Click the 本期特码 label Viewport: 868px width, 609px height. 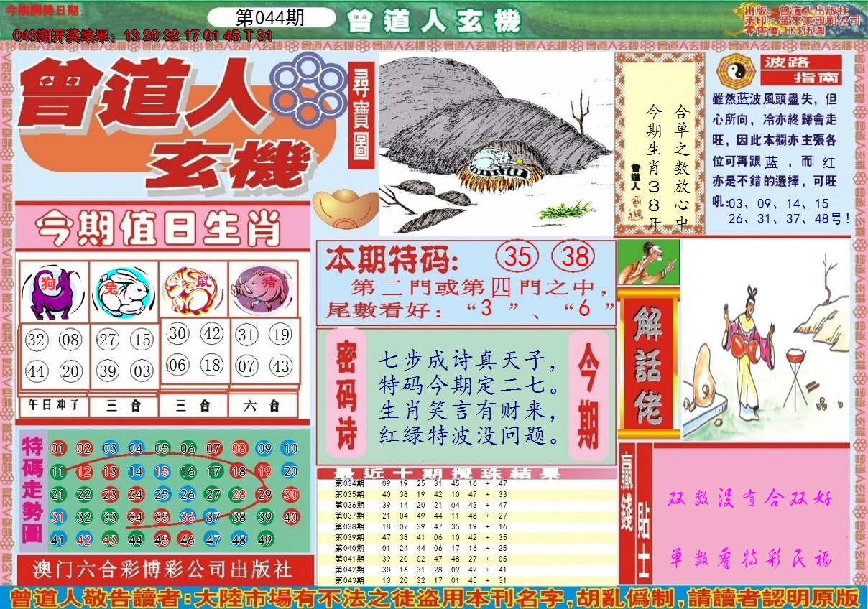tap(392, 259)
